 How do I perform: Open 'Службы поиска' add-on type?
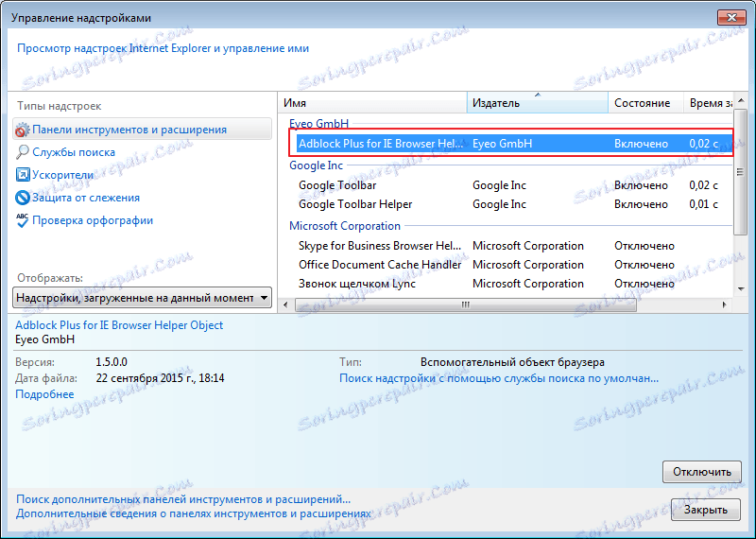[74, 152]
